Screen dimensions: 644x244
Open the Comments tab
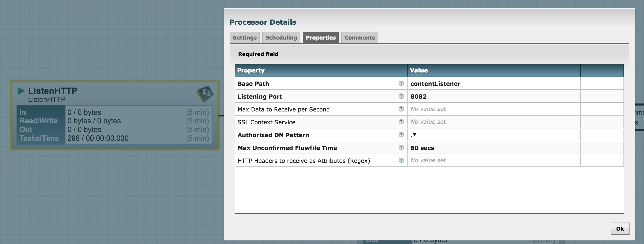[x=360, y=37]
